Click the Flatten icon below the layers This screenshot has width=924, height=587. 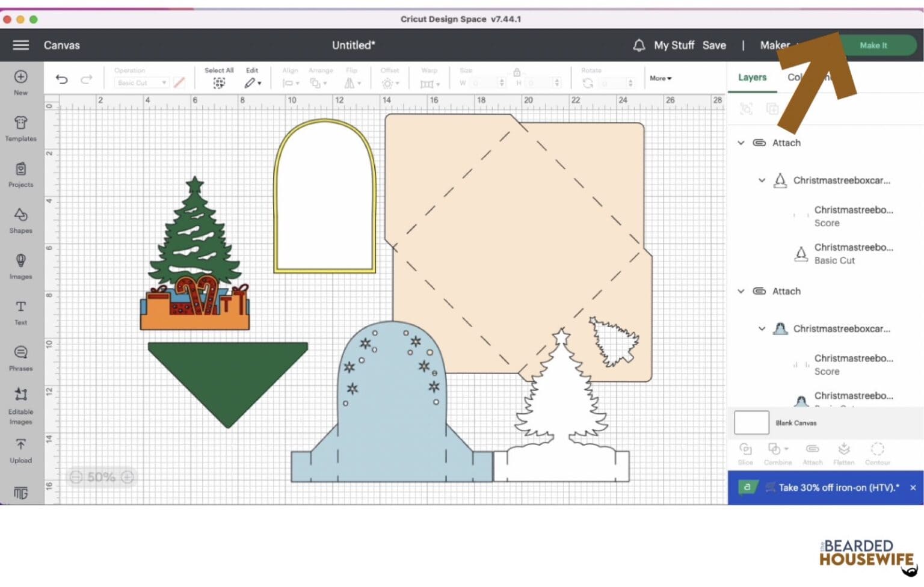843,452
